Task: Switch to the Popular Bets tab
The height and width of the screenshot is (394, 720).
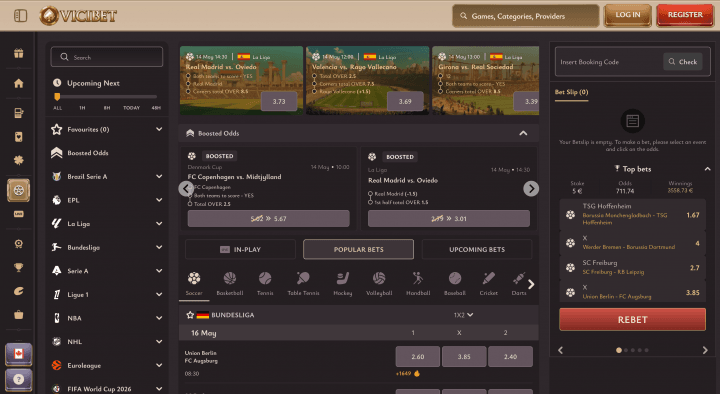Action: pyautogui.click(x=358, y=249)
